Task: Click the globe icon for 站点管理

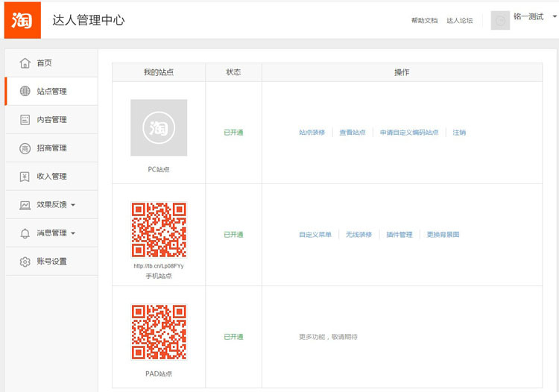Action: pyautogui.click(x=25, y=91)
